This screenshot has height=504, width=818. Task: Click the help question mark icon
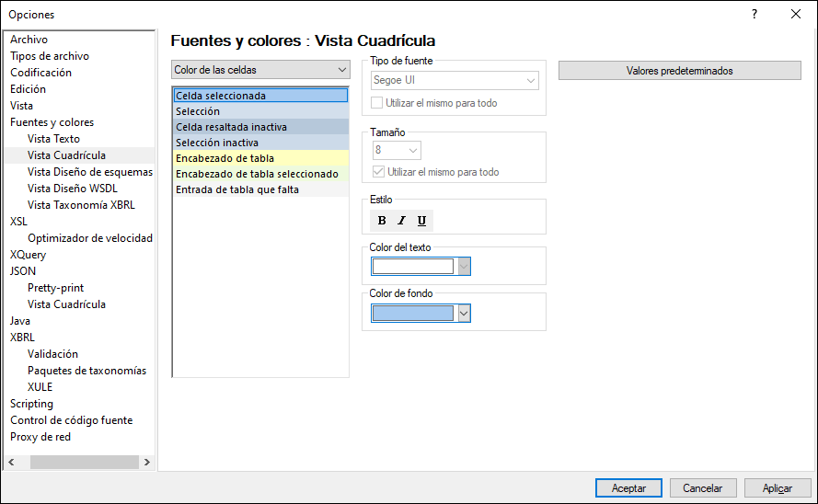(755, 15)
